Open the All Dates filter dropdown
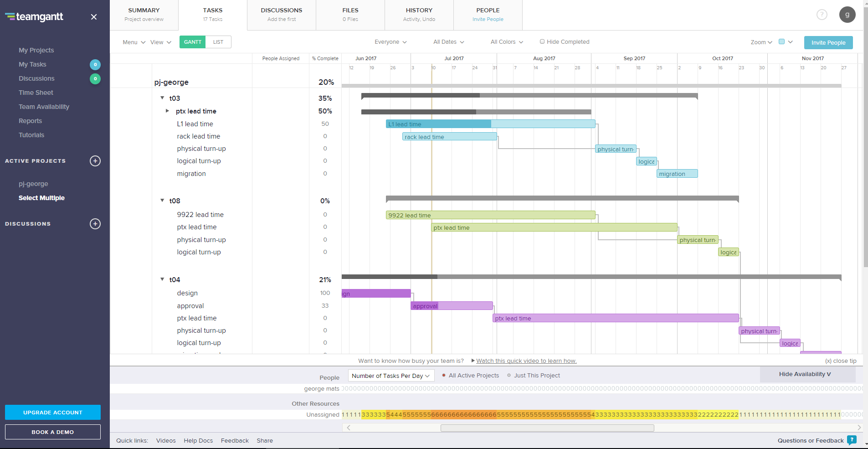The image size is (868, 449). click(x=449, y=42)
